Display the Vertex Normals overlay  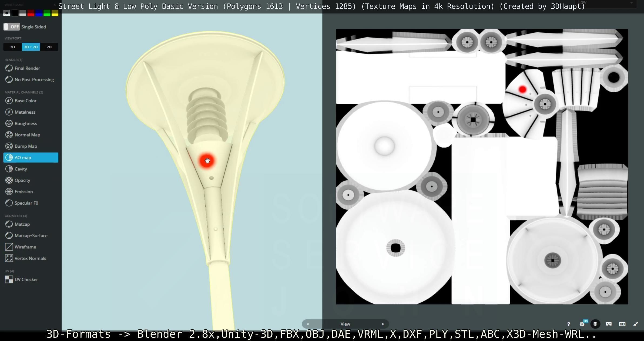click(30, 258)
